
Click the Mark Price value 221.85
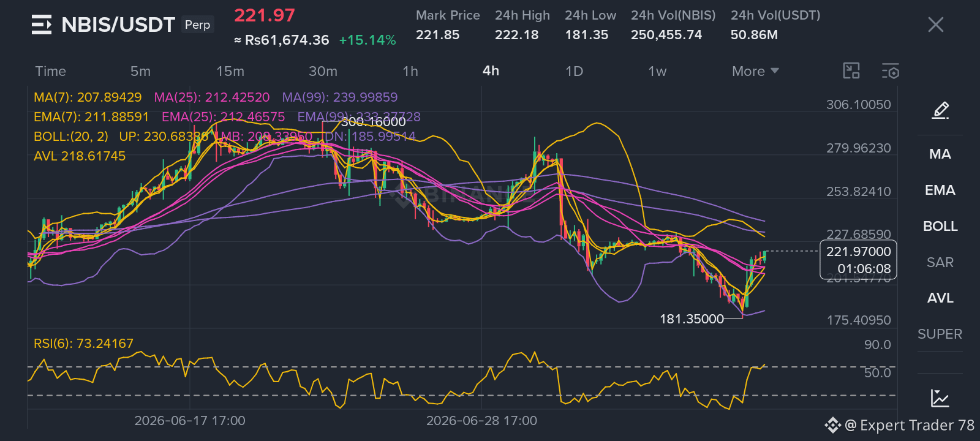coord(437,35)
